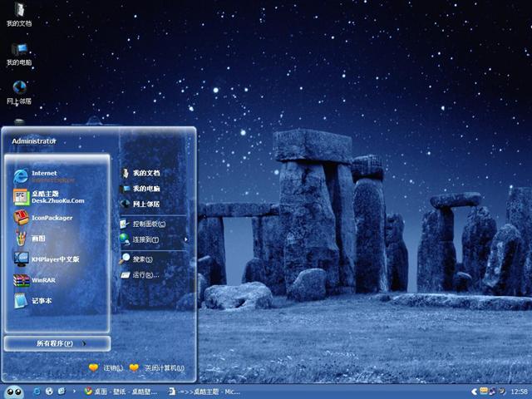Click the 12:58 taskbar clock
The image size is (532, 399).
[519, 392]
